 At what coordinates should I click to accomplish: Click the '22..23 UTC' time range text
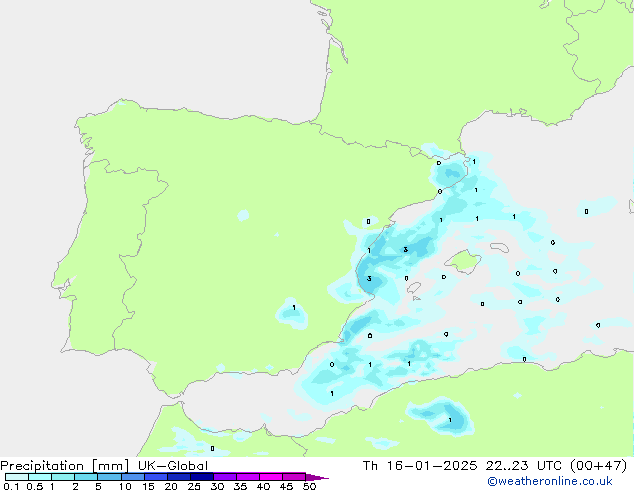pyautogui.click(x=524, y=466)
